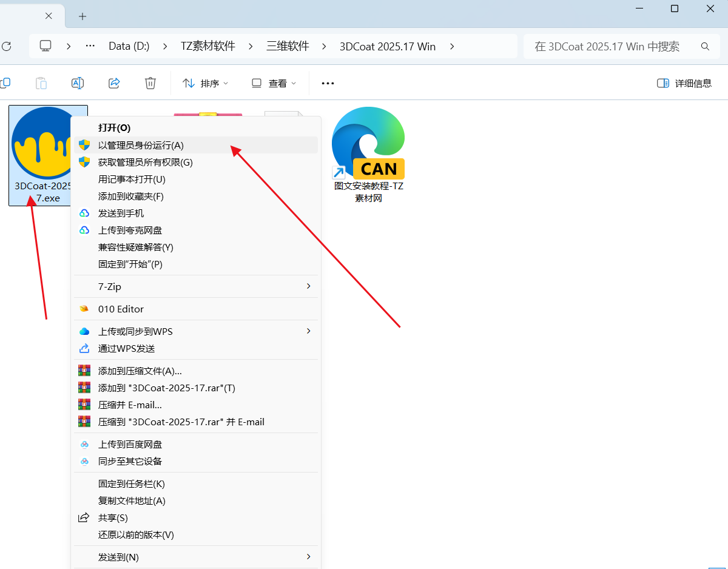Viewport: 728px width, 569px height.
Task: Click shield icon beside 获取管理员所有权限
Action: (x=85, y=162)
